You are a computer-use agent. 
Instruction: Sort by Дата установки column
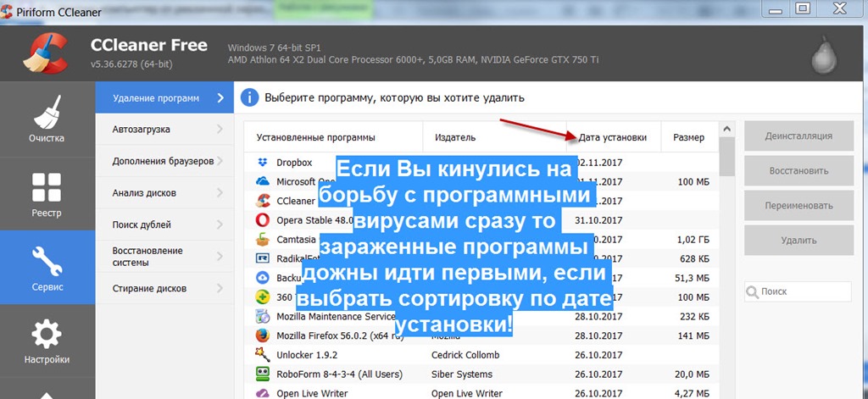tap(614, 137)
